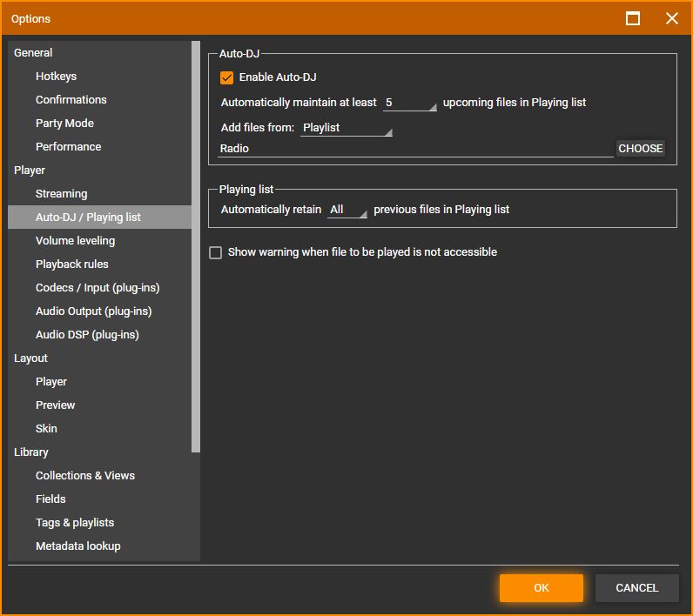This screenshot has height=616, width=693.
Task: Click the CANCEL button
Action: [x=636, y=588]
